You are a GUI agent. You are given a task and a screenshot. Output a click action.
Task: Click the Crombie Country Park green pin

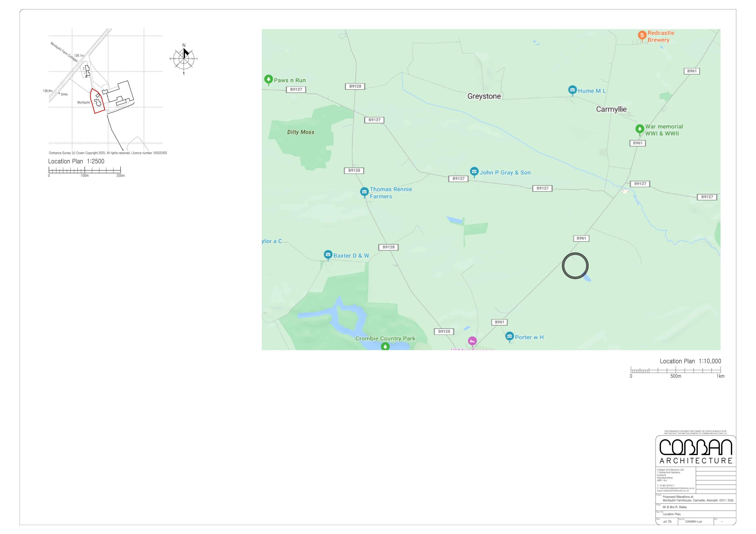pyautogui.click(x=385, y=346)
